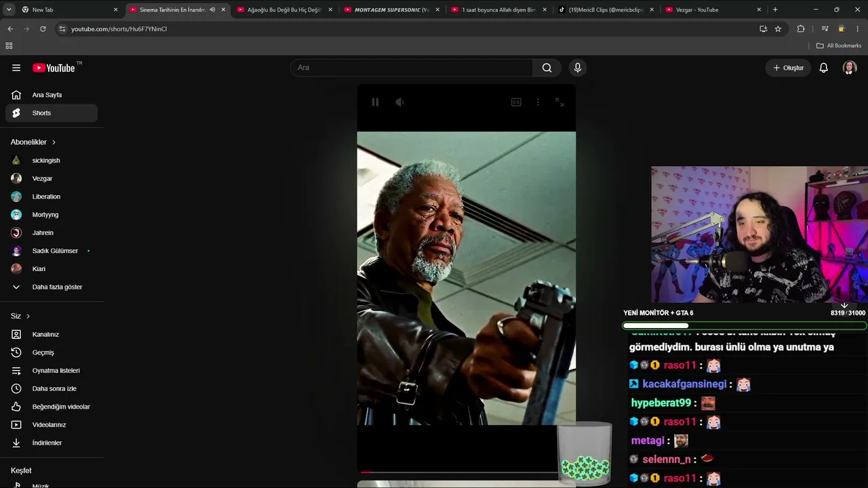Switch to Ağaoğlu Bu Değil tab

[285, 9]
